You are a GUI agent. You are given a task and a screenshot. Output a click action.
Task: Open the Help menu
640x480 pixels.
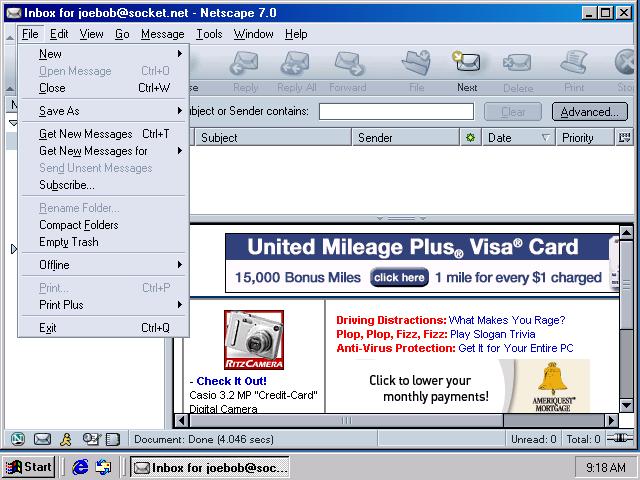click(296, 34)
